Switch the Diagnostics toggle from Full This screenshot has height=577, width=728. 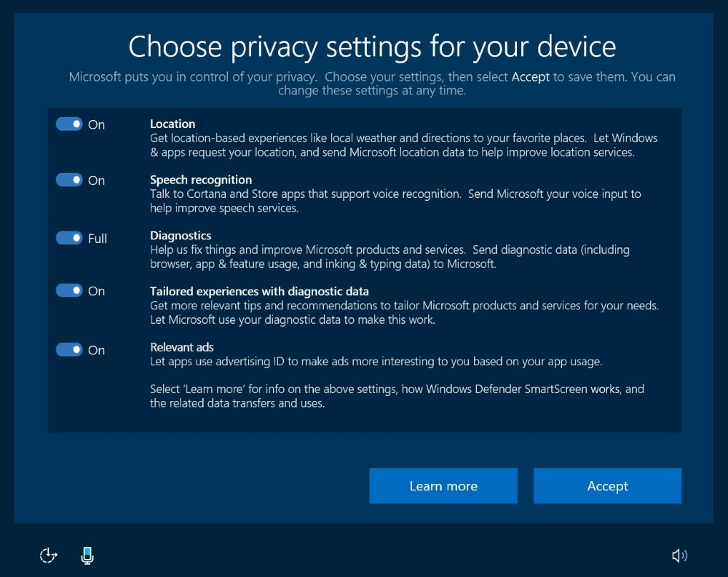pos(69,238)
